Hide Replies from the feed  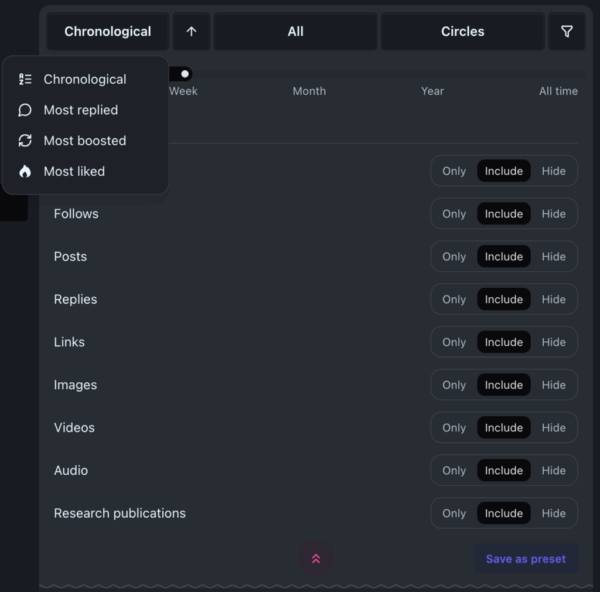click(553, 299)
